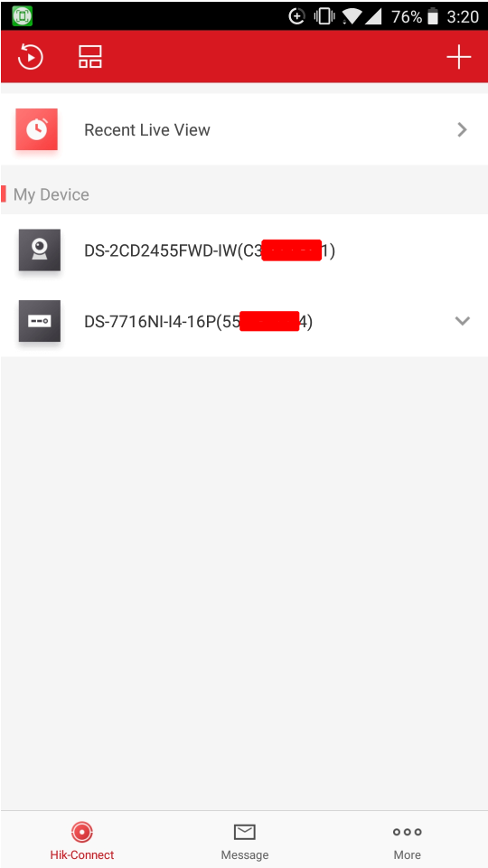Tap the My Device section header
This screenshot has width=488, height=868.
(51, 194)
